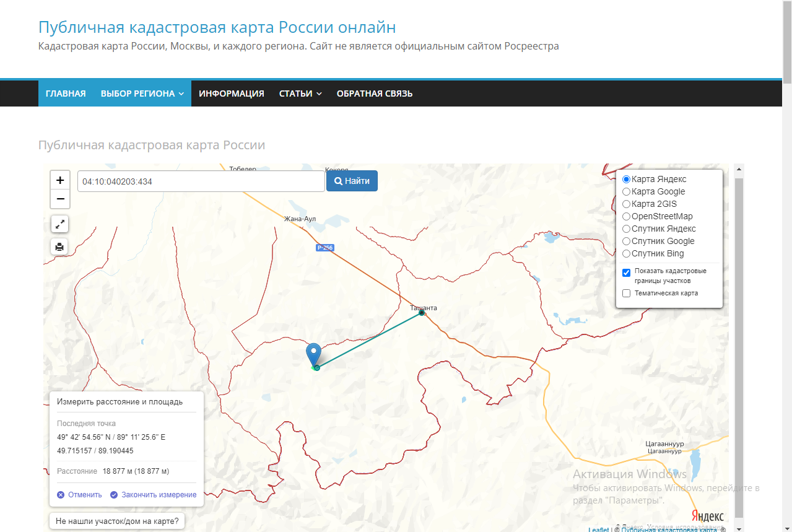Viewport: 792px width, 532px height.
Task: Uncheck Показать кадастровые границы участков
Action: pos(626,273)
